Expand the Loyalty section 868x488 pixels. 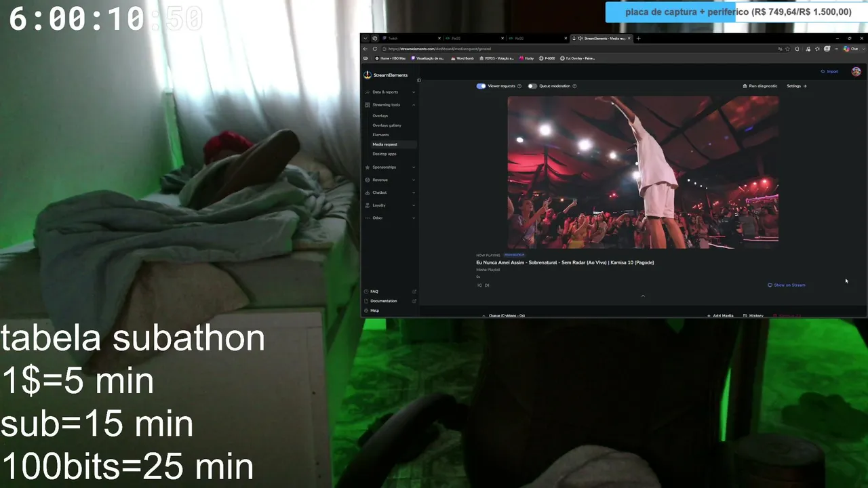click(x=414, y=205)
